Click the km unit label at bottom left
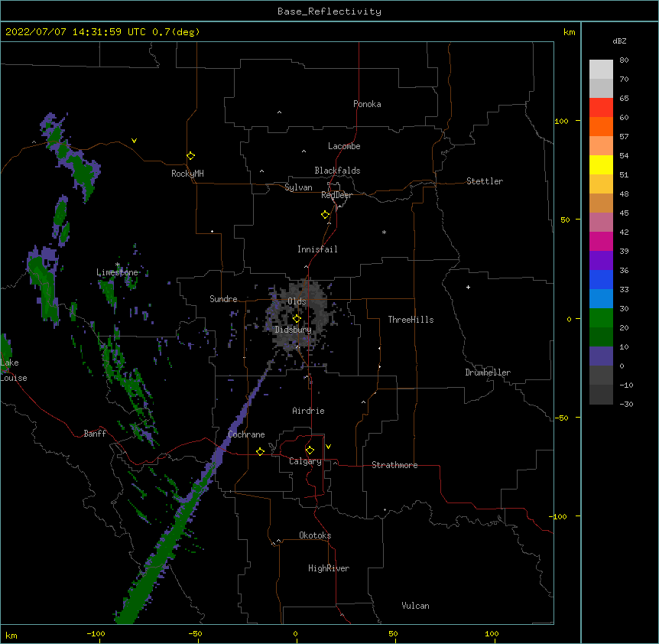Screen dimensions: 659x644 (x=11, y=635)
